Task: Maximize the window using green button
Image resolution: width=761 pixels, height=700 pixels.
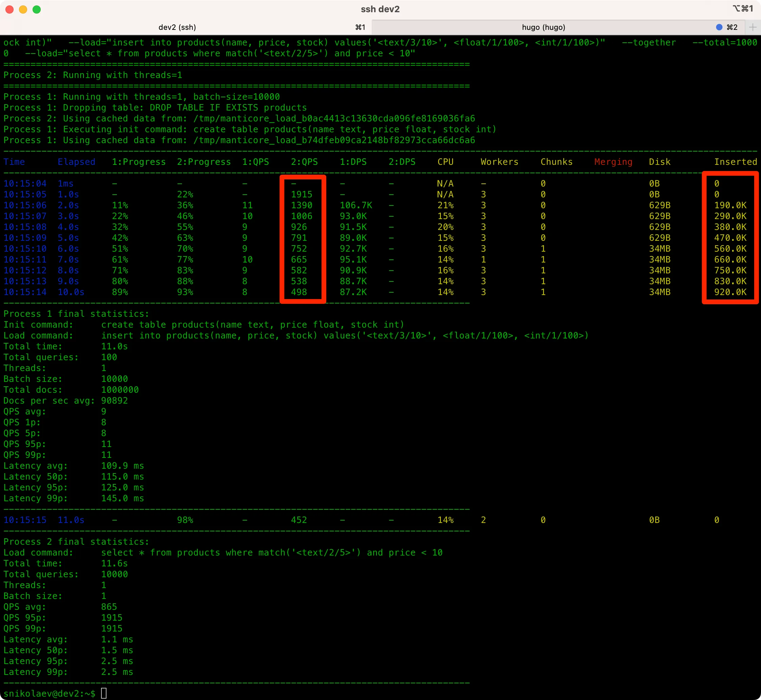Action: tap(37, 9)
